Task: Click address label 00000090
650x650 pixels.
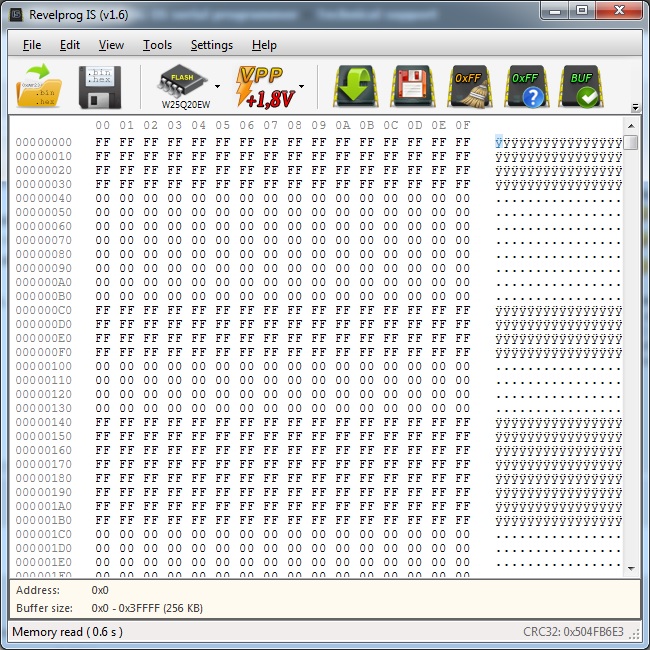Action: pyautogui.click(x=44, y=268)
